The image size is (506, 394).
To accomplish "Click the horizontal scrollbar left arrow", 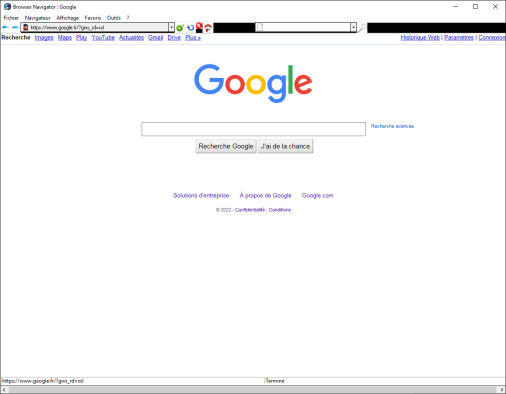I will point(4,390).
